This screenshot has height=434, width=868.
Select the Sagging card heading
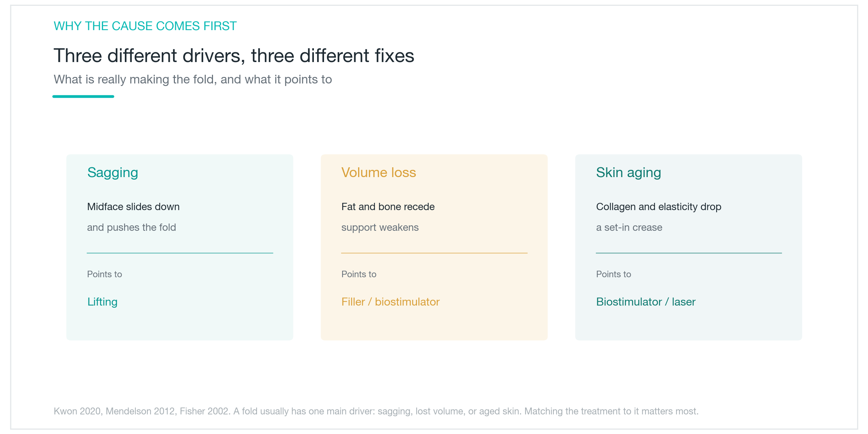[x=112, y=173]
